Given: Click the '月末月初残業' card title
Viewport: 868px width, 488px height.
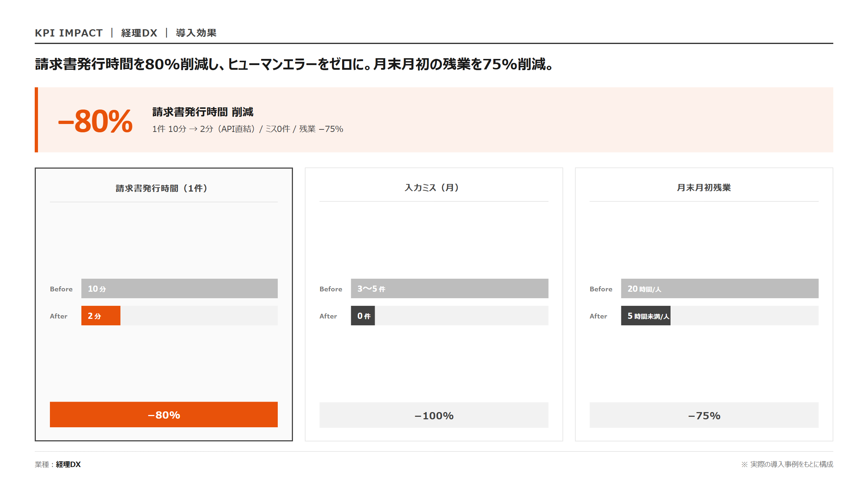Looking at the screenshot, I should click(704, 188).
